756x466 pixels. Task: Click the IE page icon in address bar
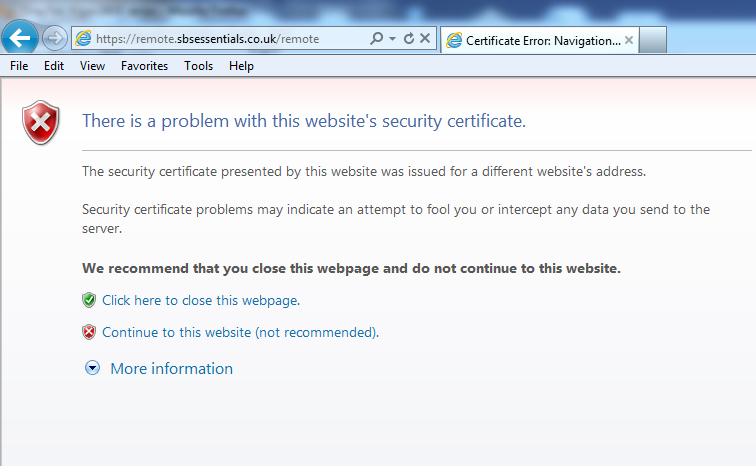[83, 39]
